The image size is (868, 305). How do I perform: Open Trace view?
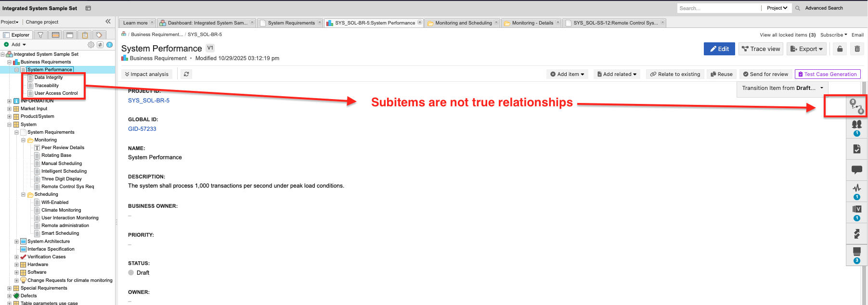click(761, 49)
